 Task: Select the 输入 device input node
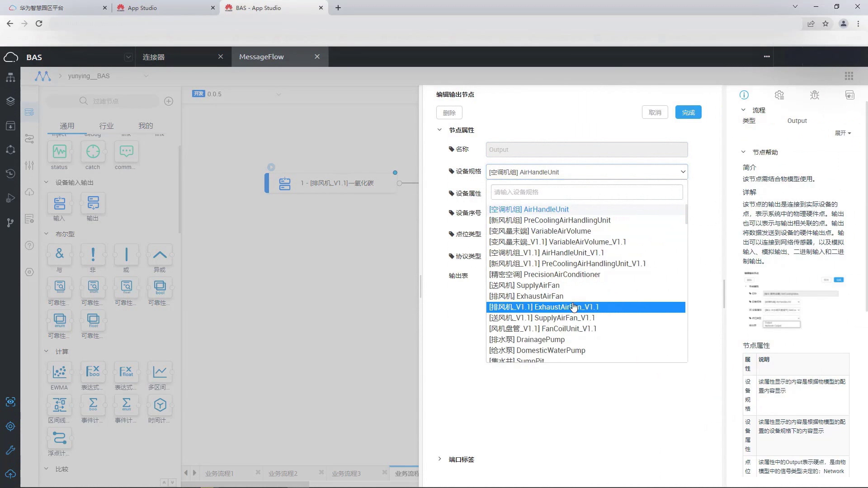(x=59, y=203)
